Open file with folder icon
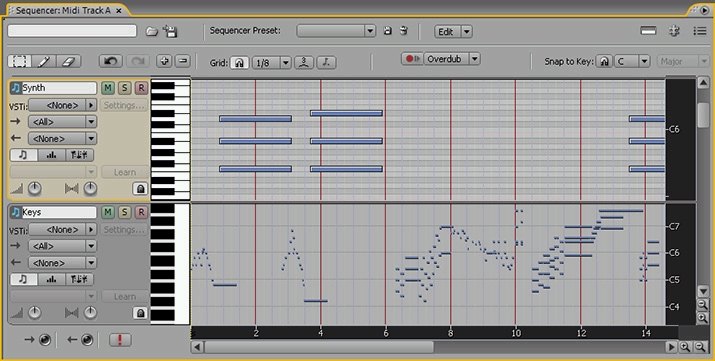 152,31
